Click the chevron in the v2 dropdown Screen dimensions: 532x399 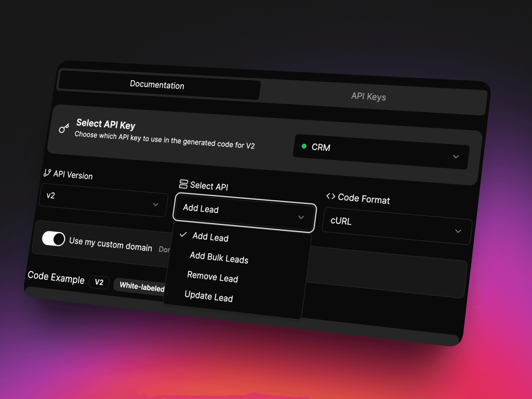[x=156, y=204]
